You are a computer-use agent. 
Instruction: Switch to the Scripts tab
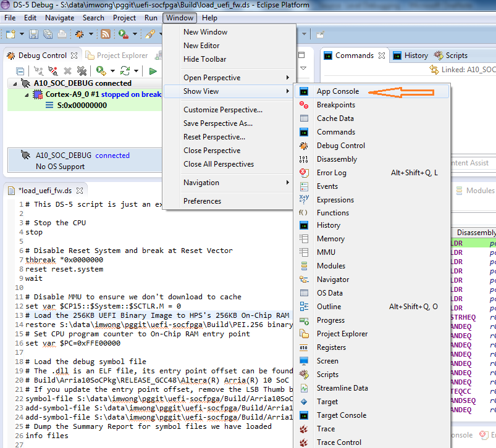pyautogui.click(x=456, y=56)
